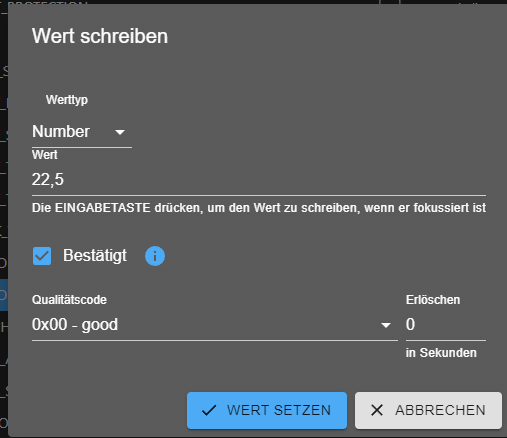
Task: Open the Qualitätscode 0x00 - good dropdown
Action: (x=215, y=325)
